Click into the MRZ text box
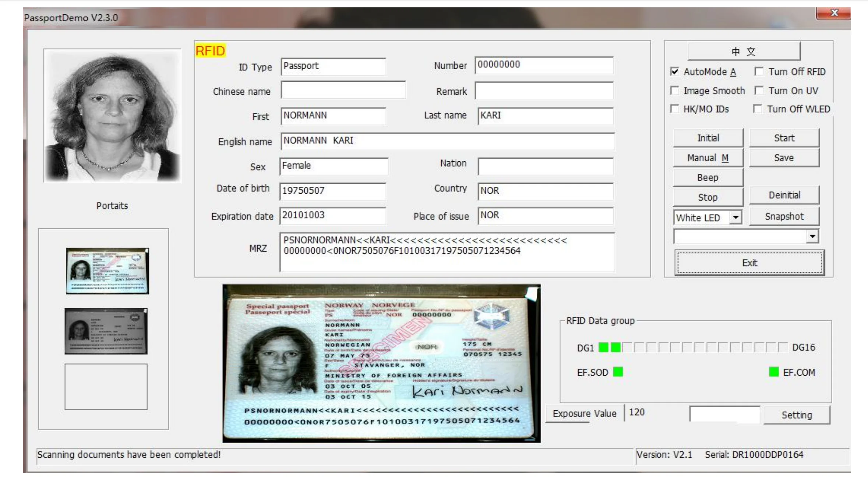 pyautogui.click(x=447, y=252)
